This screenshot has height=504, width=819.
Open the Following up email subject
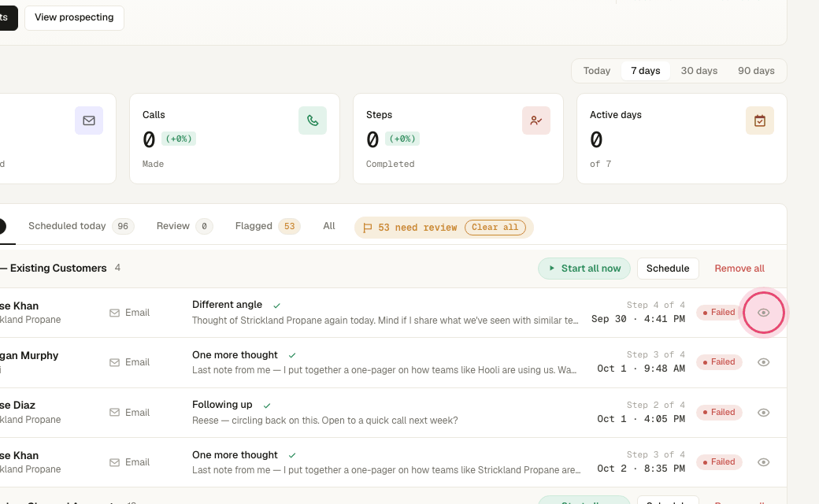222,405
